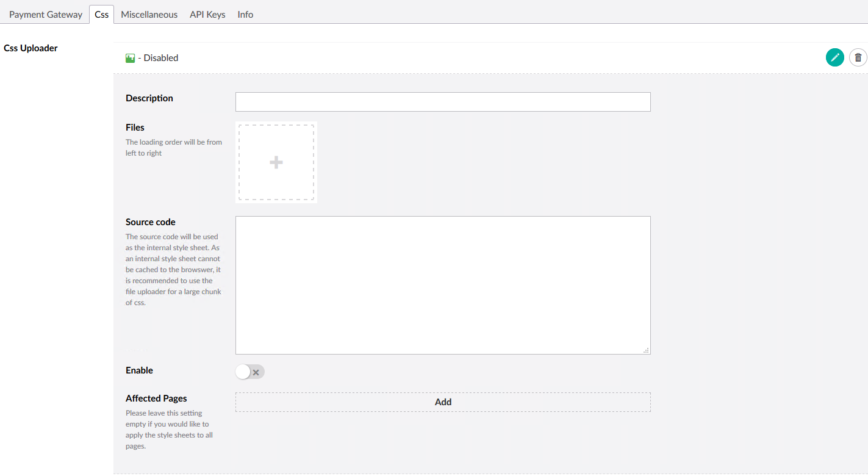
Task: Click the x icon on the Enable switch
Action: click(x=256, y=372)
